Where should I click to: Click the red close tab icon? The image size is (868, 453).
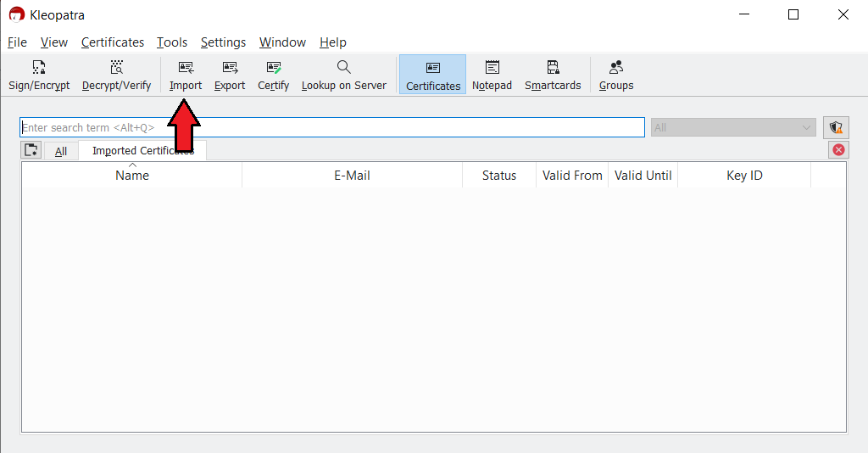pos(838,149)
